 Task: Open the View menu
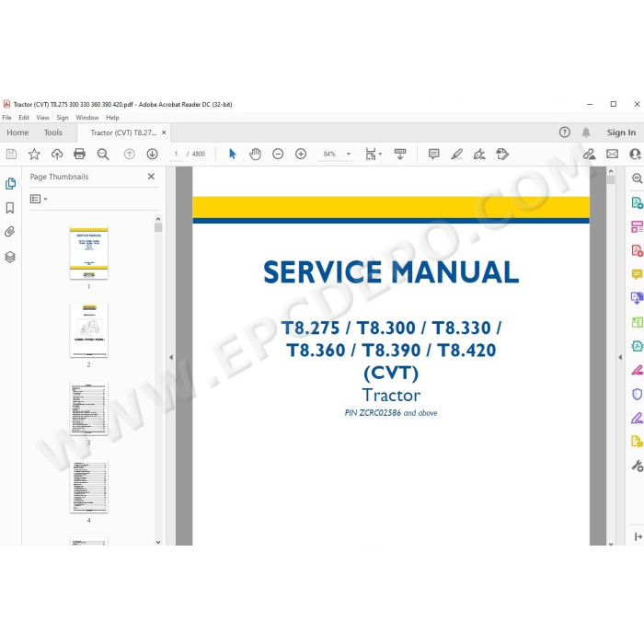[x=42, y=118]
